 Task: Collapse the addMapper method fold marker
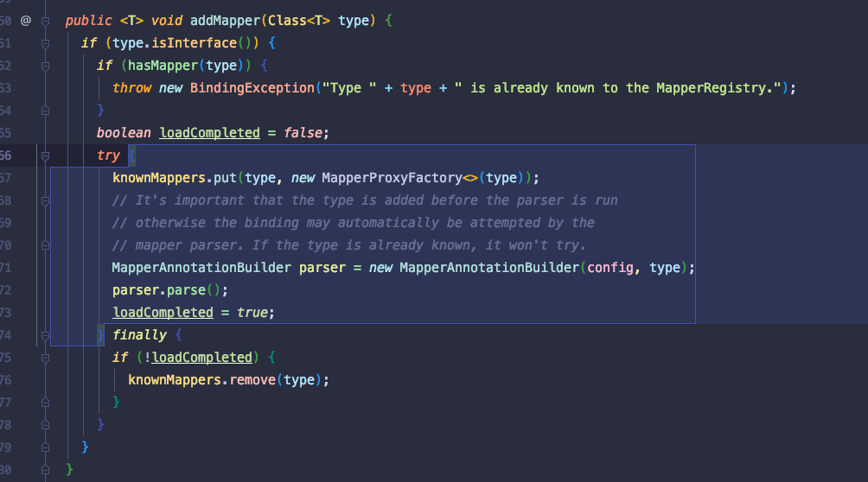46,20
